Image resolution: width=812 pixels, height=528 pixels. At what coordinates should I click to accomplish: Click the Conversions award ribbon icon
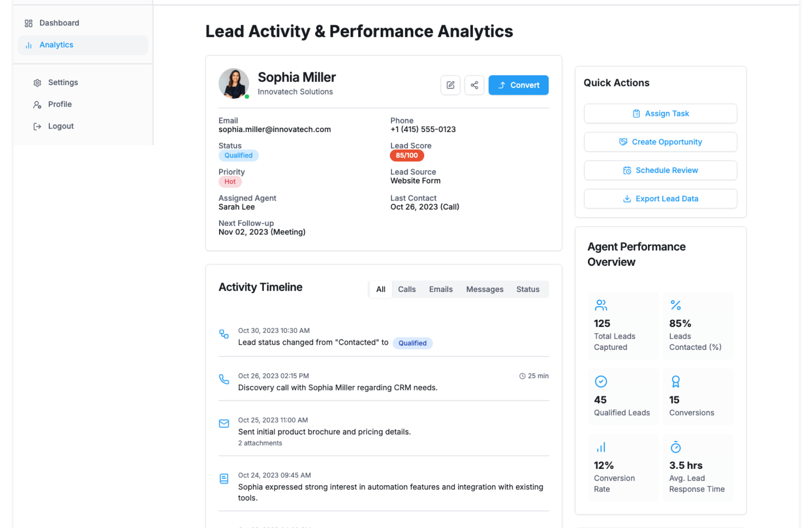(x=675, y=382)
